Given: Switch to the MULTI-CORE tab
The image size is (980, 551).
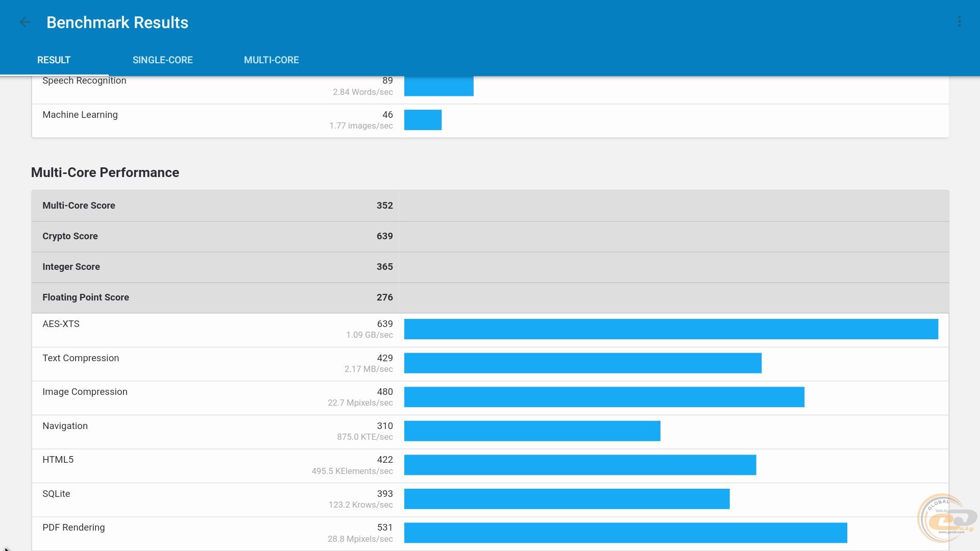Looking at the screenshot, I should point(271,60).
